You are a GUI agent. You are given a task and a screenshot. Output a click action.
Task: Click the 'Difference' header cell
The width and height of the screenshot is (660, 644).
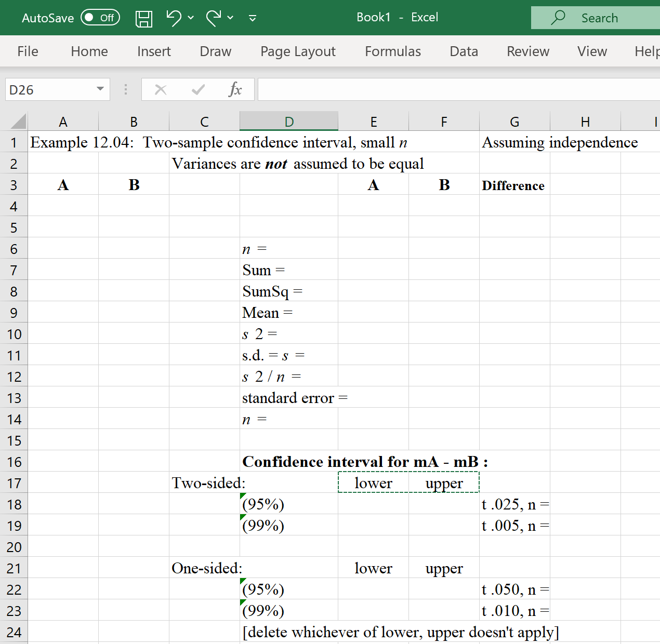pyautogui.click(x=514, y=185)
